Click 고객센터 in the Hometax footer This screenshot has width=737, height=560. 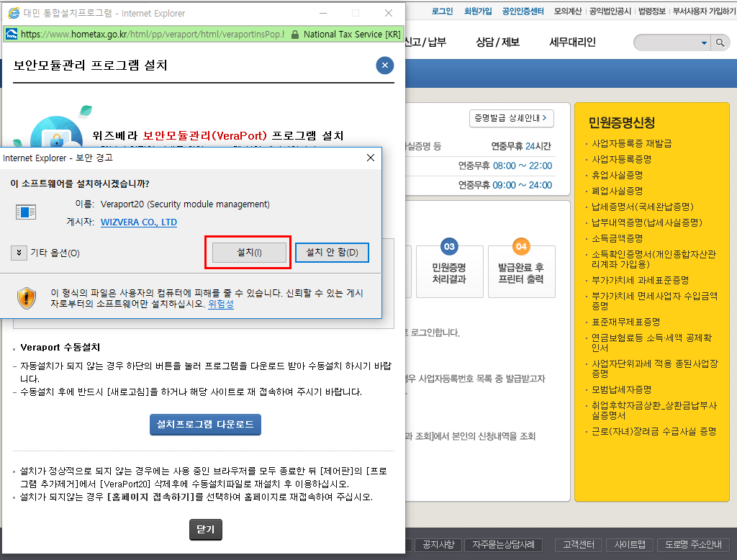point(579,545)
